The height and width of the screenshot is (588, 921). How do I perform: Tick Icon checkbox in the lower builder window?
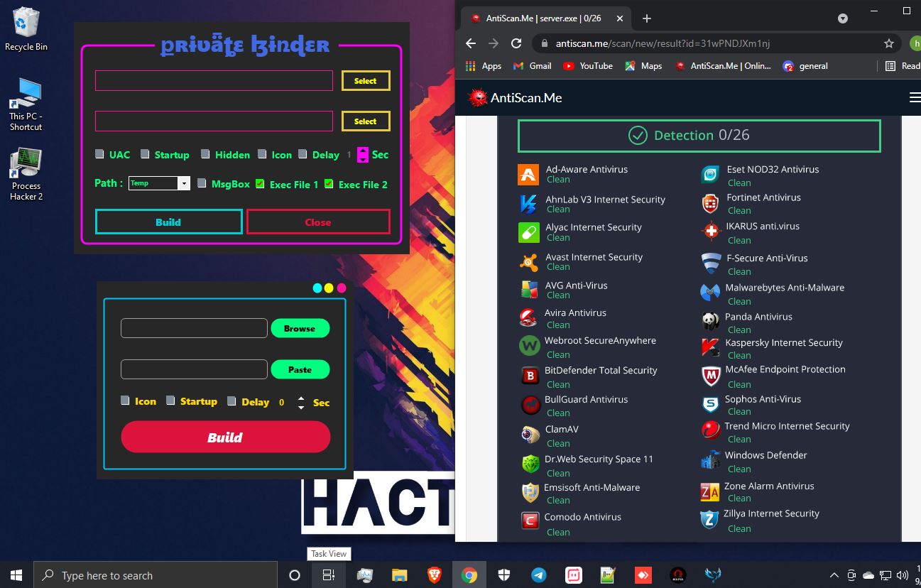125,401
